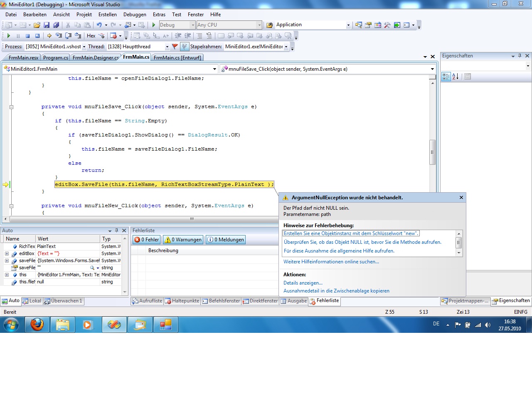The width and height of the screenshot is (532, 409).
Task: Switch to the Program.cs tab
Action: [55, 58]
